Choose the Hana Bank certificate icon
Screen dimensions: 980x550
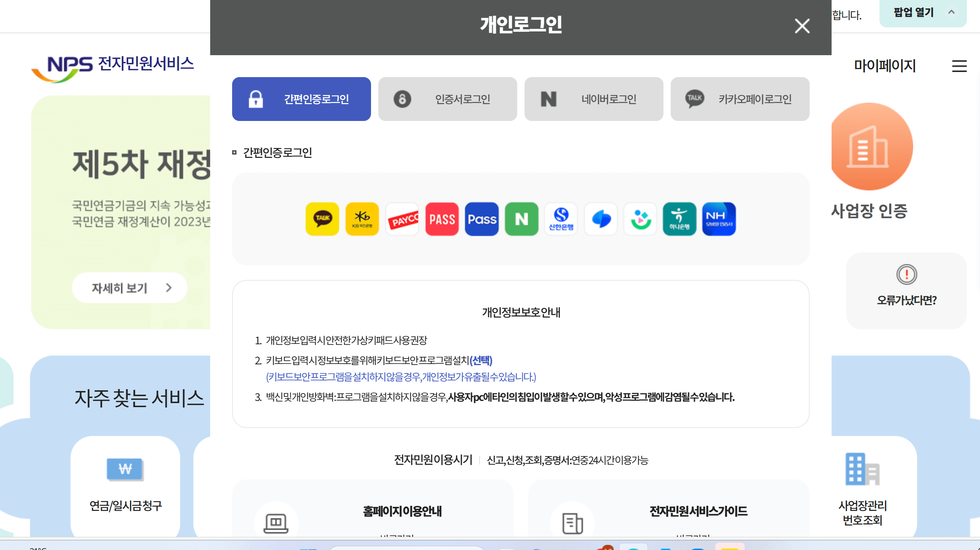[679, 219]
